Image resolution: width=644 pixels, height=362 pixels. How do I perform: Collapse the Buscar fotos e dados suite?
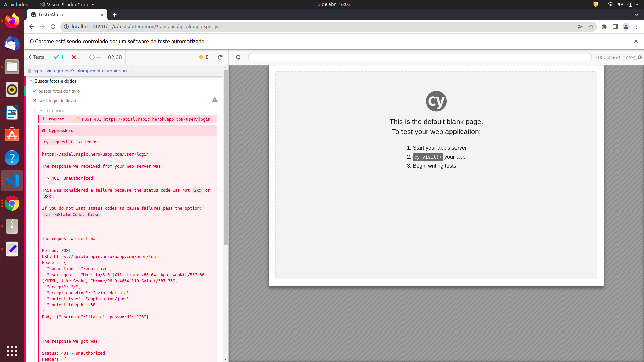pyautogui.click(x=31, y=81)
